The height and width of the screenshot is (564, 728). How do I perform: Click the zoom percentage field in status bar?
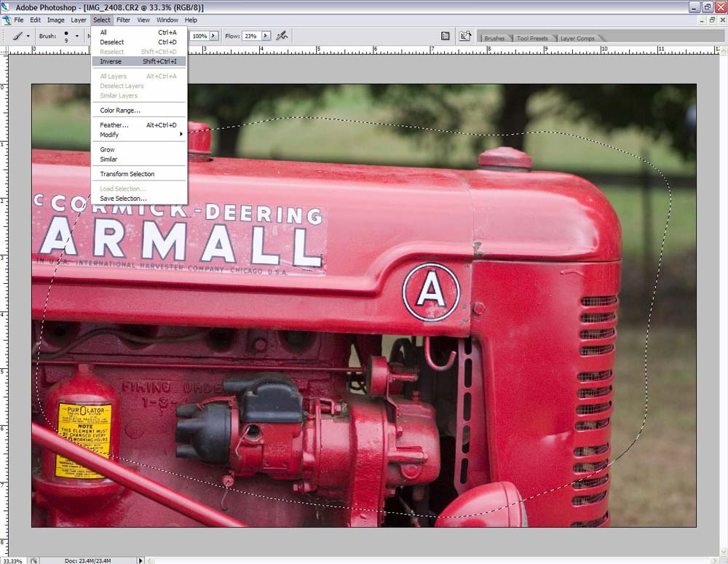click(12, 560)
